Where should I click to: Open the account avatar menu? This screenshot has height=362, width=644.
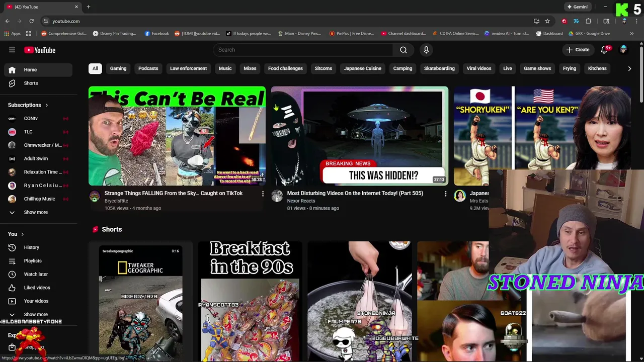point(623,50)
